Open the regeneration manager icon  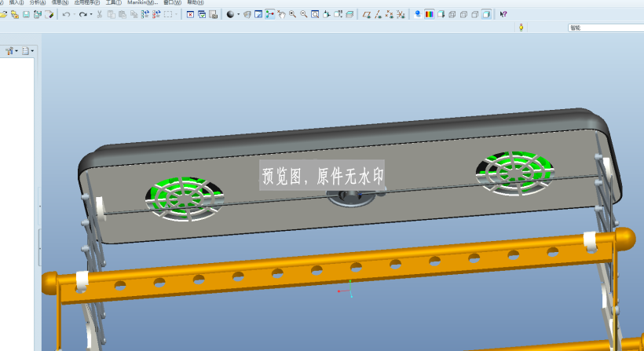tap(156, 14)
